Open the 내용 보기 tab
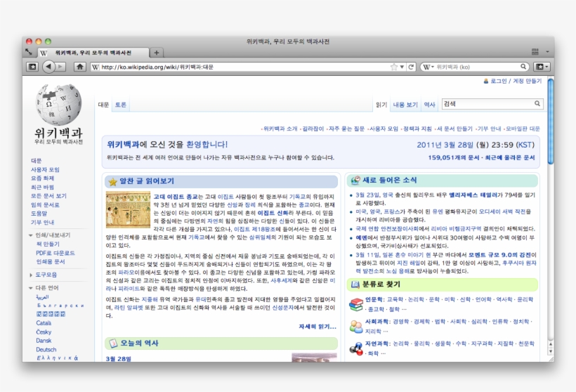This screenshot has width=576, height=392. [x=405, y=105]
